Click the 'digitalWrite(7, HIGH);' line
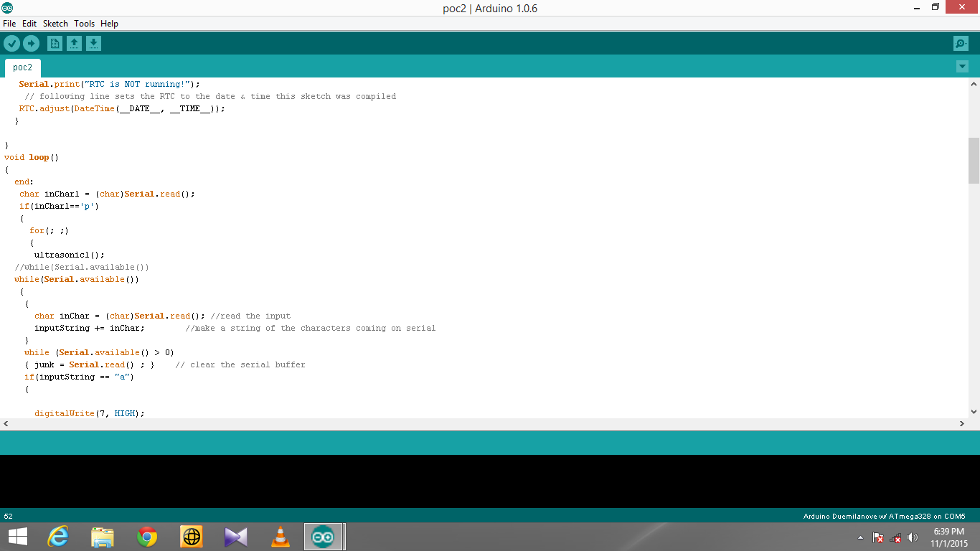 click(x=90, y=413)
